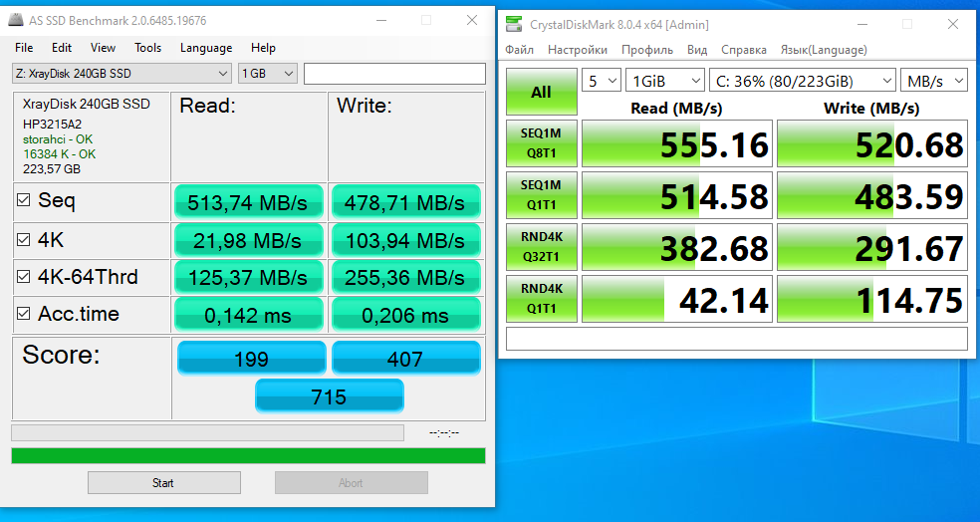Open the test count dropdown showing 5
Viewport: 980px width, 522px height.
(x=602, y=81)
